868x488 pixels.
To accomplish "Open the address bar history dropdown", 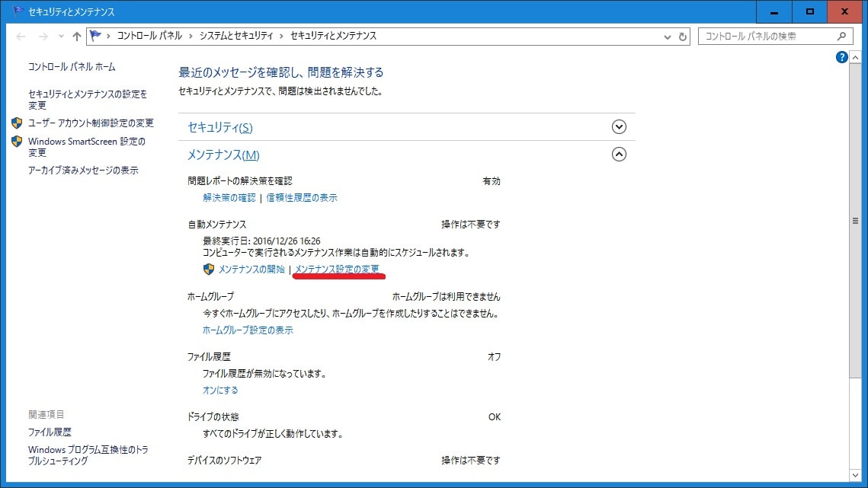I will (x=667, y=37).
